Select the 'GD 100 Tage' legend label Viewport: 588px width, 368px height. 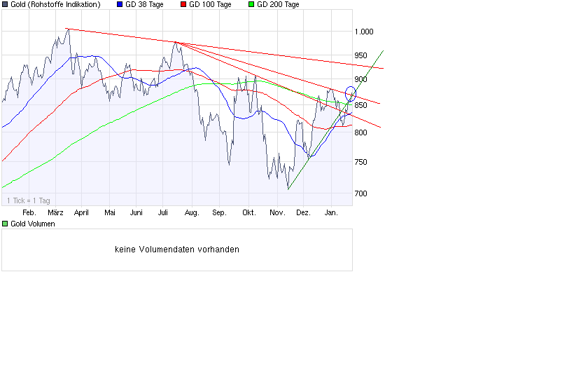(210, 4)
